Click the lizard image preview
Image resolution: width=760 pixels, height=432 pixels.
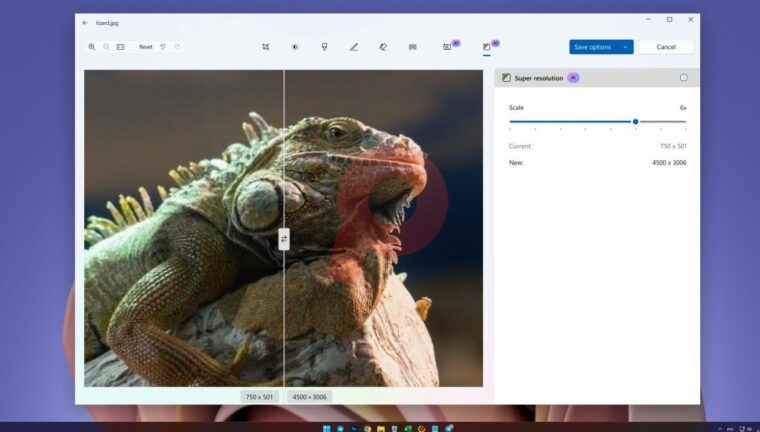[284, 228]
